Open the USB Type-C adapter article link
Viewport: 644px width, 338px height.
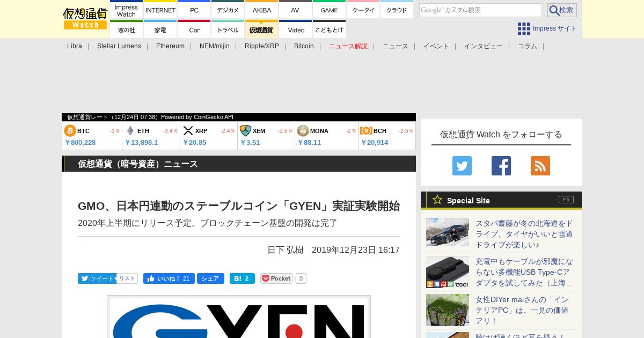pyautogui.click(x=524, y=272)
